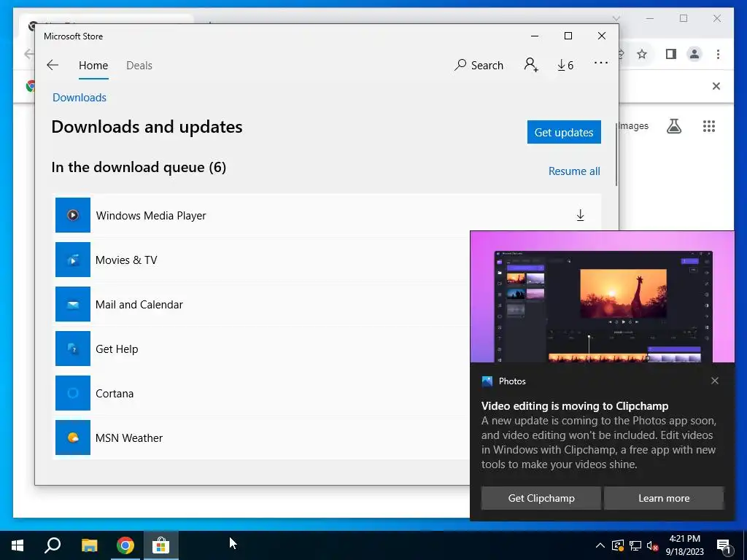Select the Get Help text entry
The height and width of the screenshot is (560, 747).
pos(117,349)
